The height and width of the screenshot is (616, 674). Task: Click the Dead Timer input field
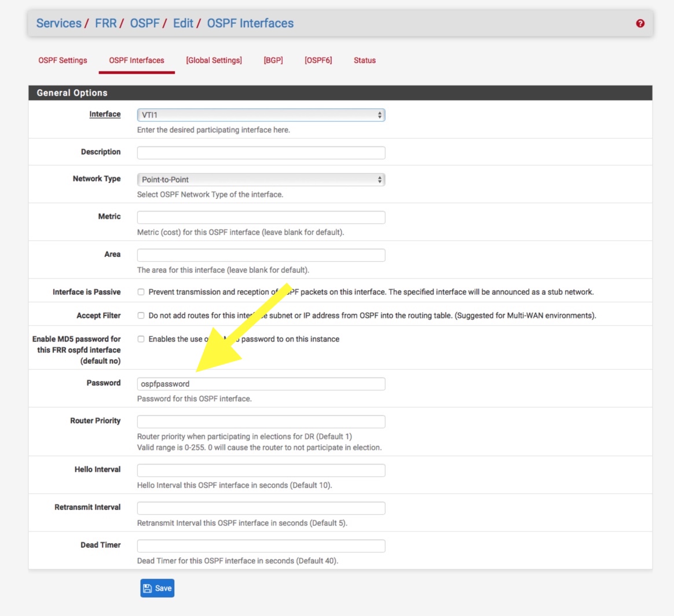click(261, 546)
